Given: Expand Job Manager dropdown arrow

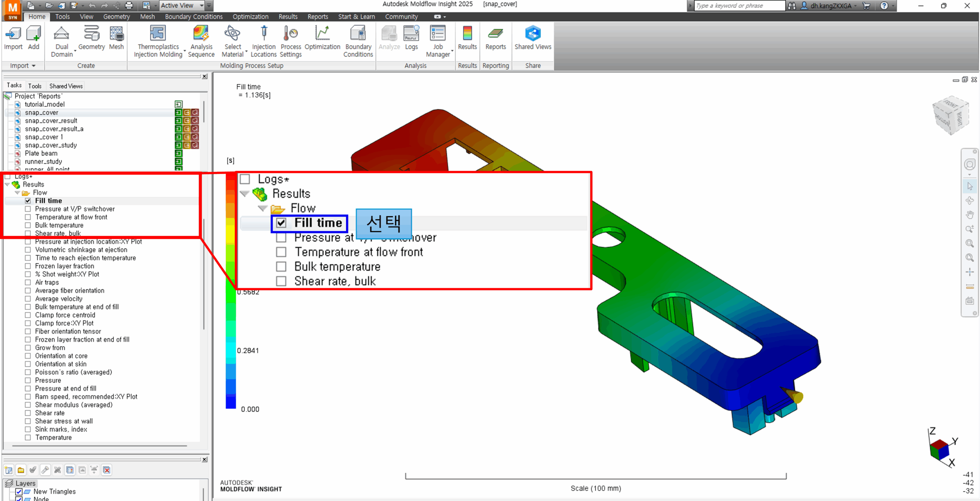Looking at the screenshot, I should (x=452, y=51).
